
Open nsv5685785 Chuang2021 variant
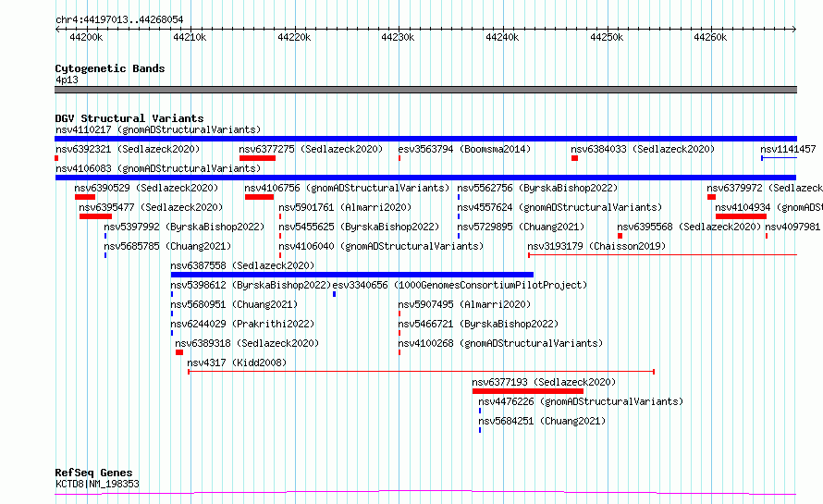pyautogui.click(x=167, y=246)
